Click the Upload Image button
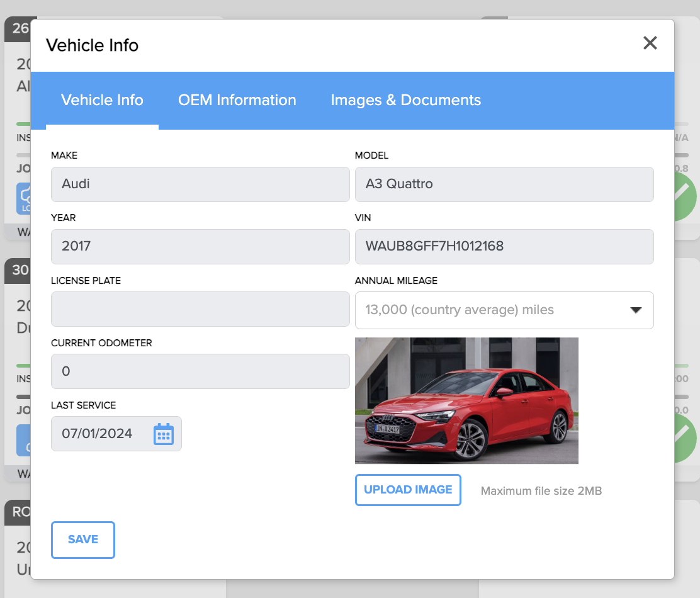 point(408,490)
